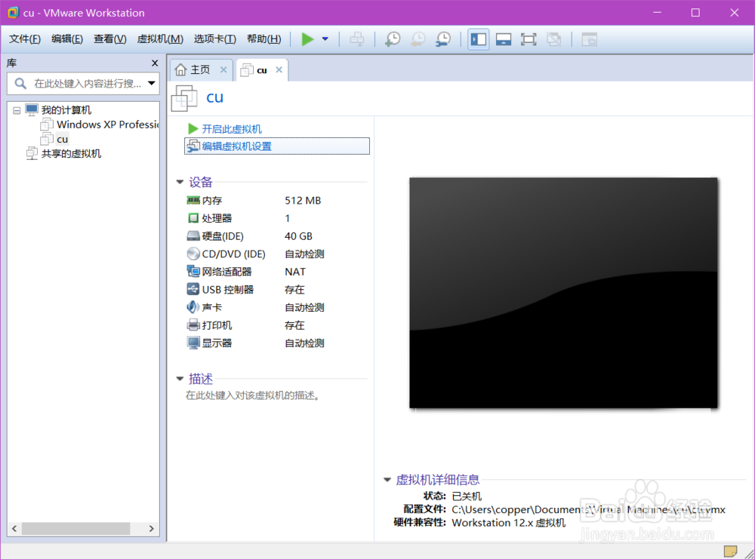This screenshot has width=755, height=560.
Task: Click 开启此虚拟机 to power on
Action: point(231,129)
